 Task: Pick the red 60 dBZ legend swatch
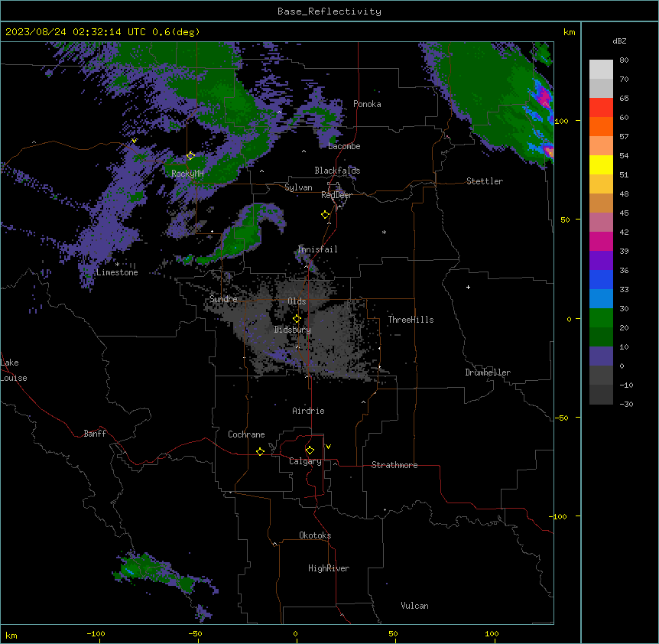[601, 108]
